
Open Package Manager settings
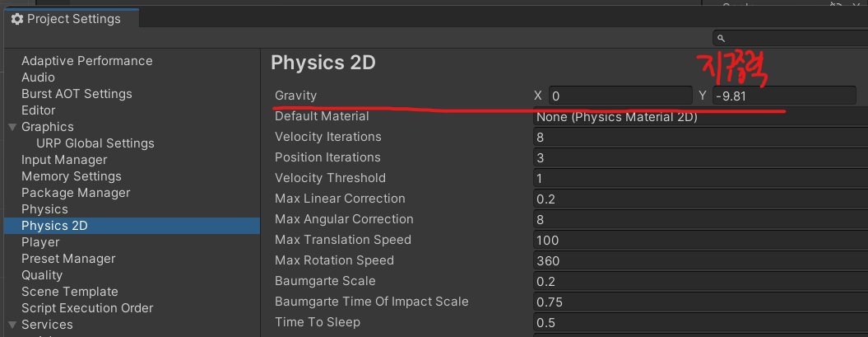[76, 193]
